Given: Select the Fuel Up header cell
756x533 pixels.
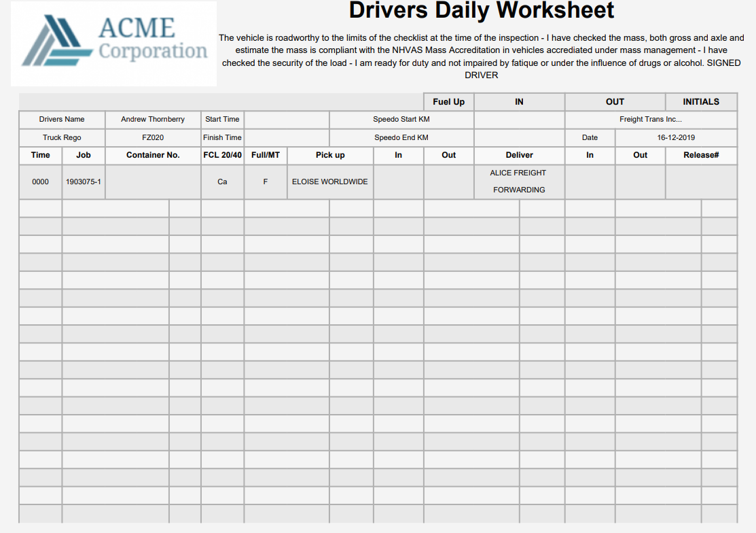Looking at the screenshot, I should 449,102.
